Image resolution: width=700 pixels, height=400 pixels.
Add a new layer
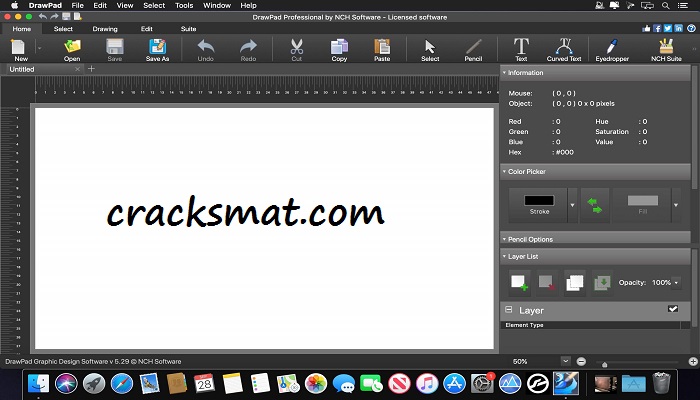coord(519,283)
